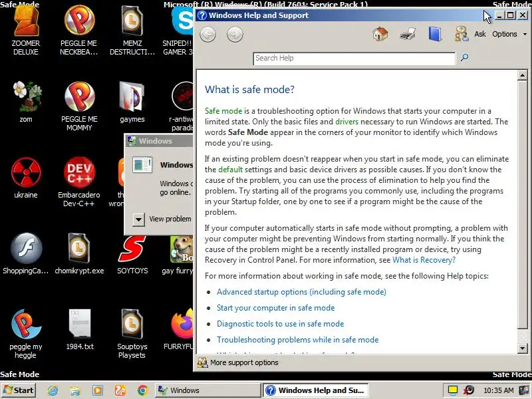Viewport: 532px width, 399px height.
Task: Go forward in Help and Support
Action: (x=235, y=35)
